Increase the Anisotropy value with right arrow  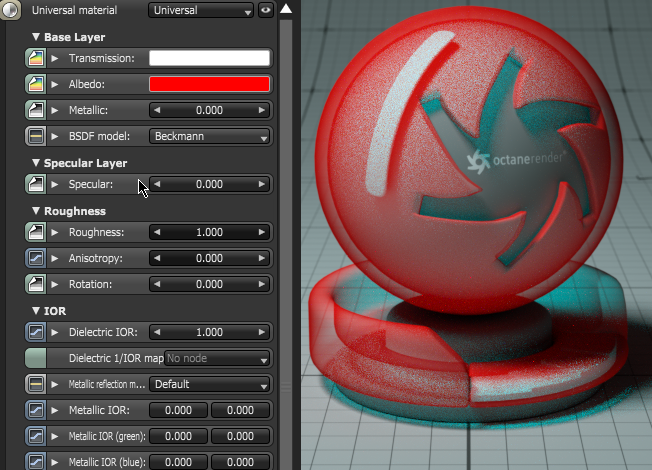[x=262, y=258]
